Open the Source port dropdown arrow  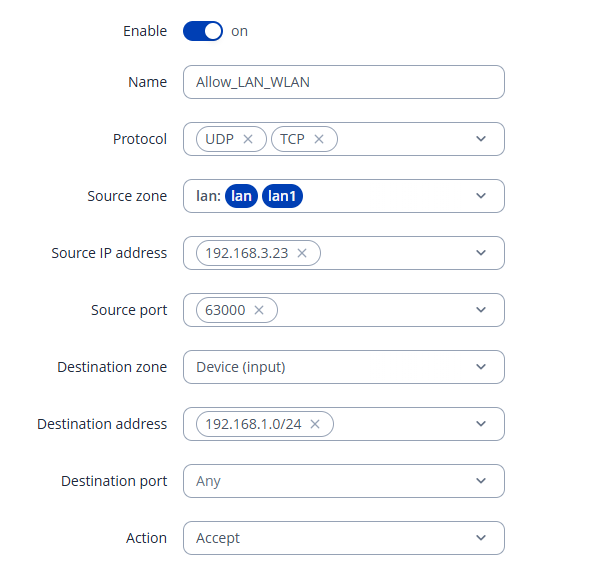click(481, 310)
